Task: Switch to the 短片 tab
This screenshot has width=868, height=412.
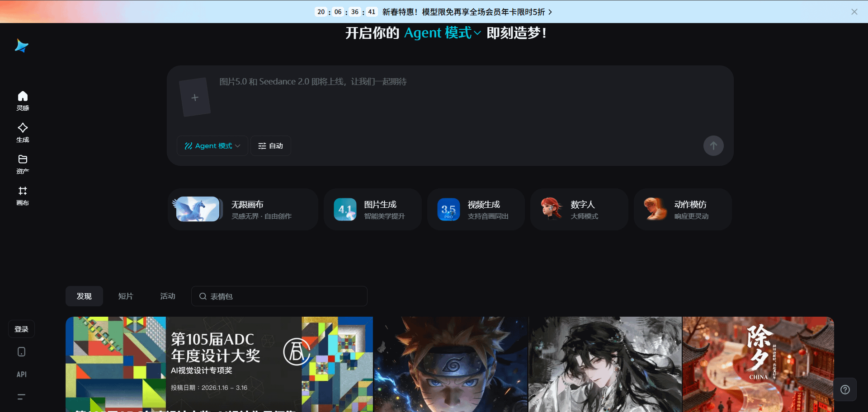Action: [x=126, y=296]
